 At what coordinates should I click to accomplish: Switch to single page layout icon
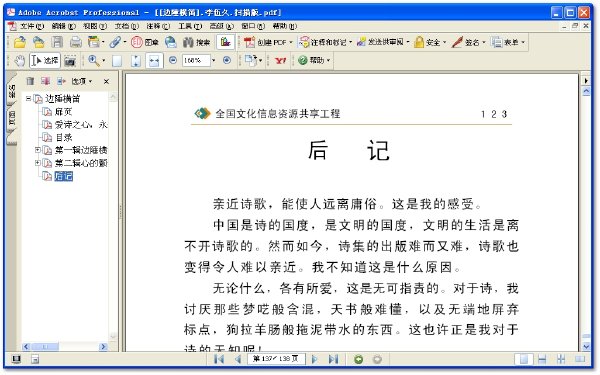pyautogui.click(x=524, y=359)
